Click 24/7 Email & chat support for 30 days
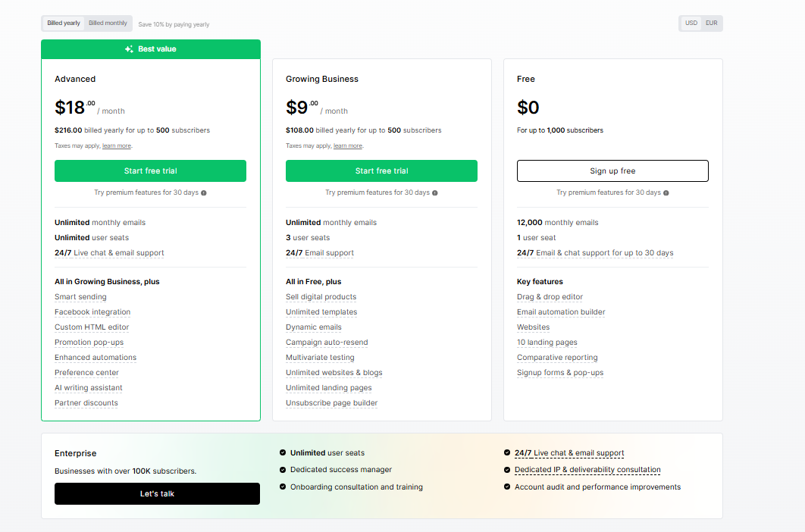805x532 pixels. coord(595,252)
